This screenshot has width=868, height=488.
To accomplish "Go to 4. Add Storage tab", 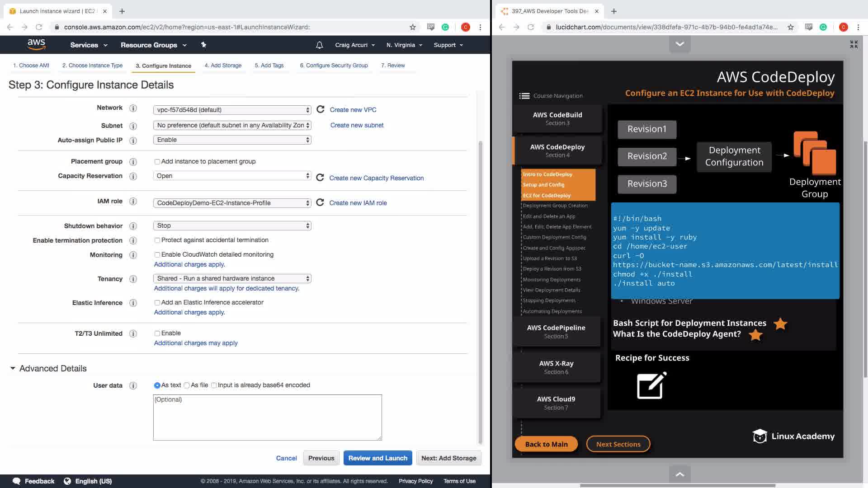I will click(x=223, y=66).
